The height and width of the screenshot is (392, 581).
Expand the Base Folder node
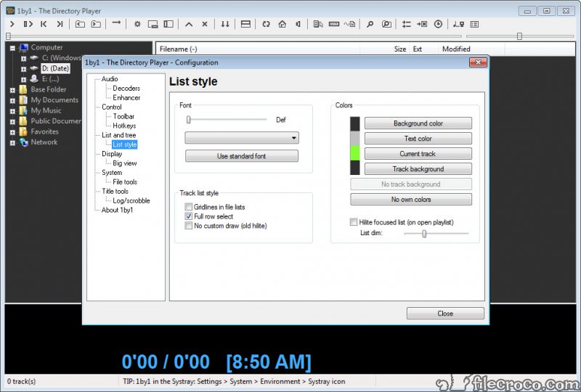point(12,90)
